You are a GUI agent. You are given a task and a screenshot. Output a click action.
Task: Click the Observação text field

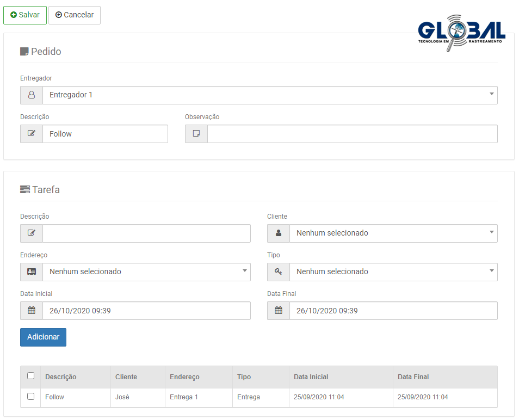[352, 134]
